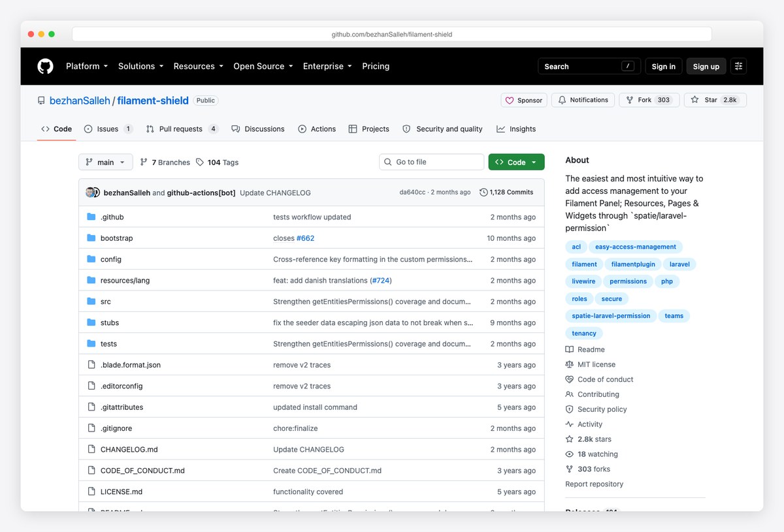View the 7 Branches link
Viewport: 784px width, 532px height.
[165, 163]
